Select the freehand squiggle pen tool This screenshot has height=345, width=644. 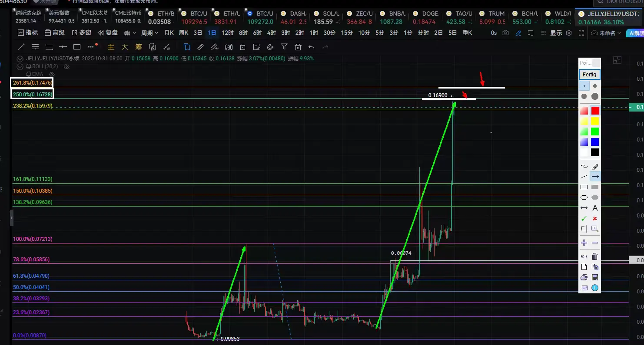click(584, 166)
